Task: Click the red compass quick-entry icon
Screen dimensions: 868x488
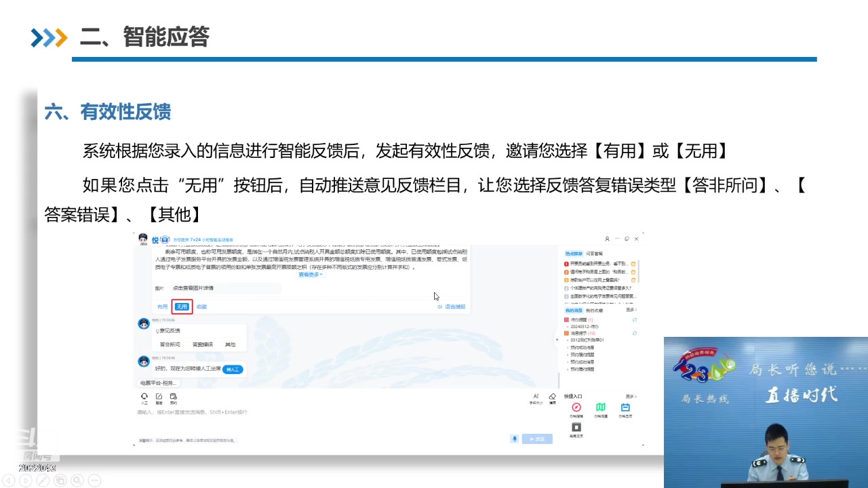Action: 576,407
